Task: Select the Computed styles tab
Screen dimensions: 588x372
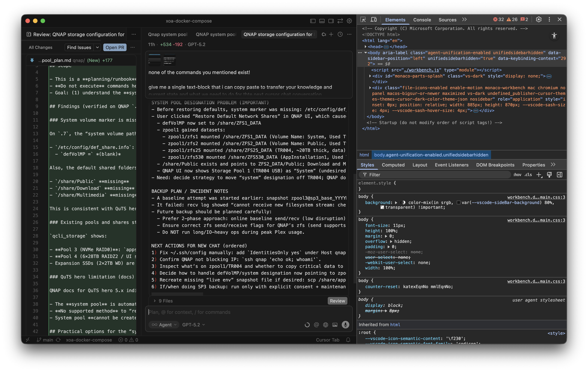Action: [x=393, y=165]
